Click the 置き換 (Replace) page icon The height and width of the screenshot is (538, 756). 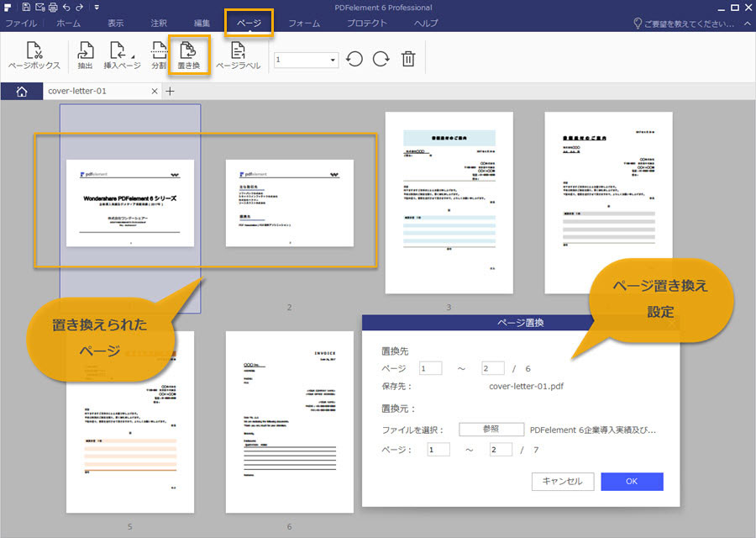tap(188, 55)
